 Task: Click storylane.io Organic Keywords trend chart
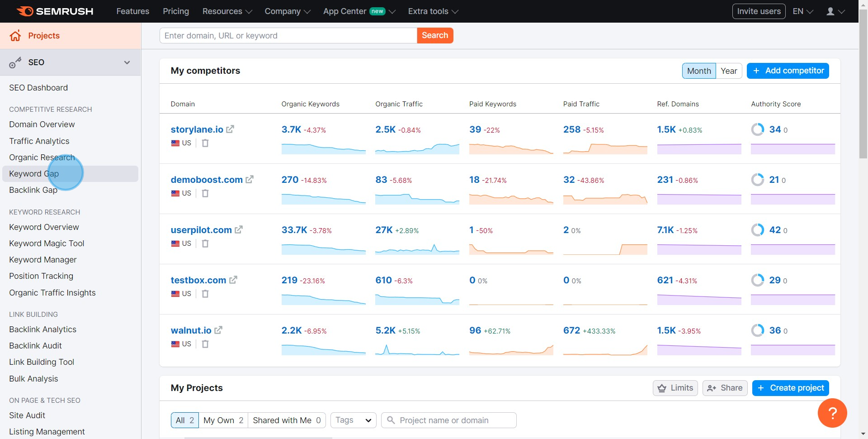324,148
